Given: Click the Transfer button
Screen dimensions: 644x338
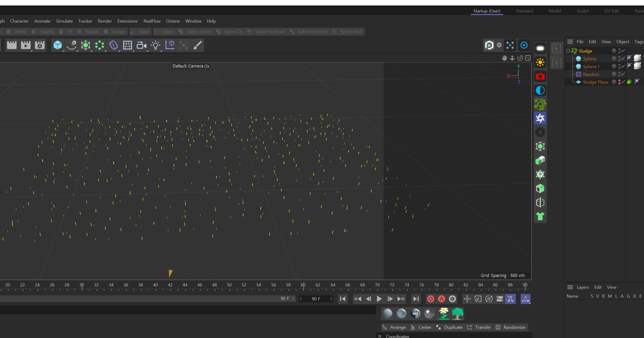Looking at the screenshot, I should [x=479, y=327].
